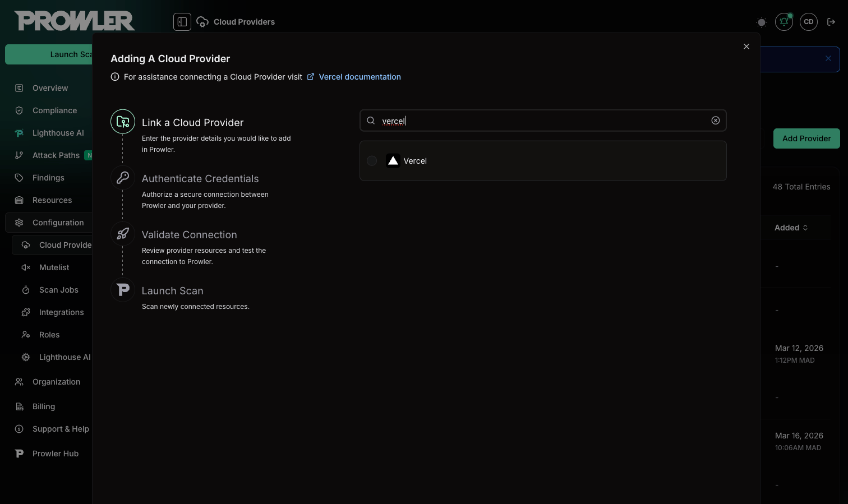848x504 pixels.
Task: Collapse the Configuration sidebar section
Action: coord(49,223)
